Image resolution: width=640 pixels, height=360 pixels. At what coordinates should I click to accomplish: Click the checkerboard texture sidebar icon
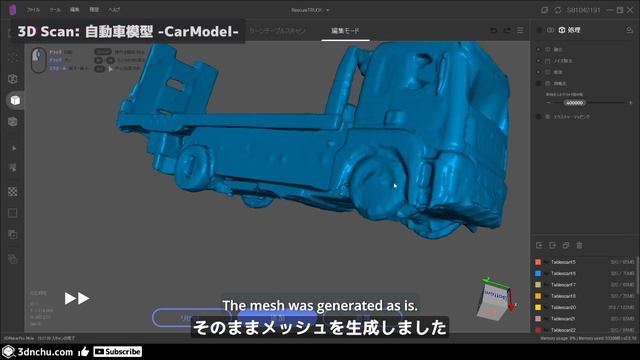(x=13, y=192)
